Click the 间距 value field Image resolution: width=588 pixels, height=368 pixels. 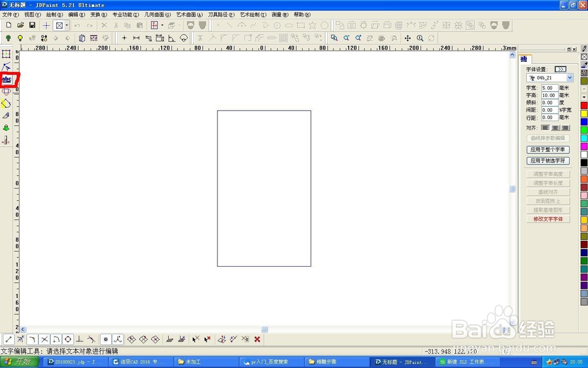(550, 110)
